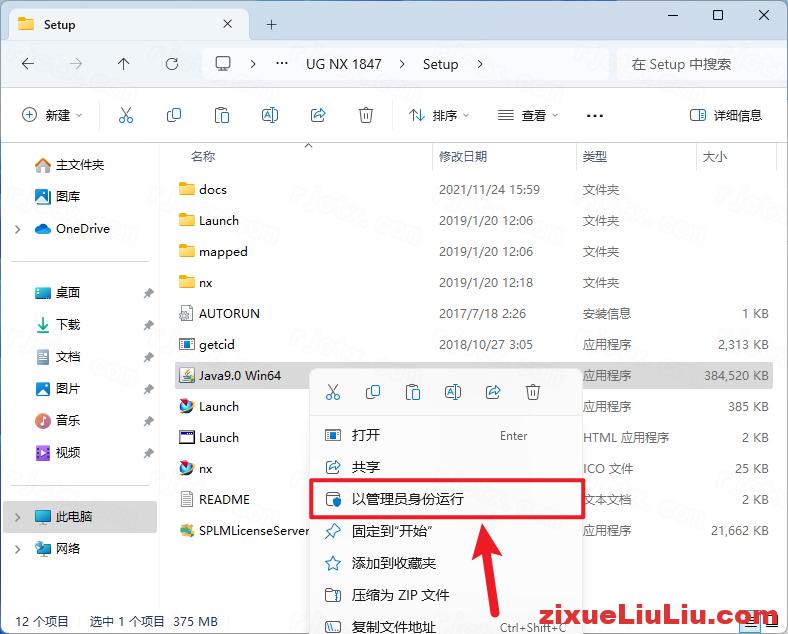The image size is (788, 634).
Task: Choose 固定到"开始" in the context menu
Action: 445,531
